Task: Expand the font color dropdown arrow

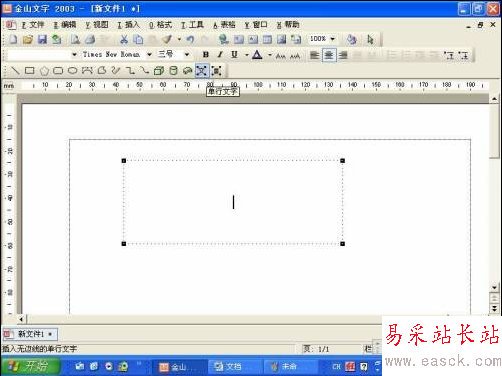Action: pos(270,55)
